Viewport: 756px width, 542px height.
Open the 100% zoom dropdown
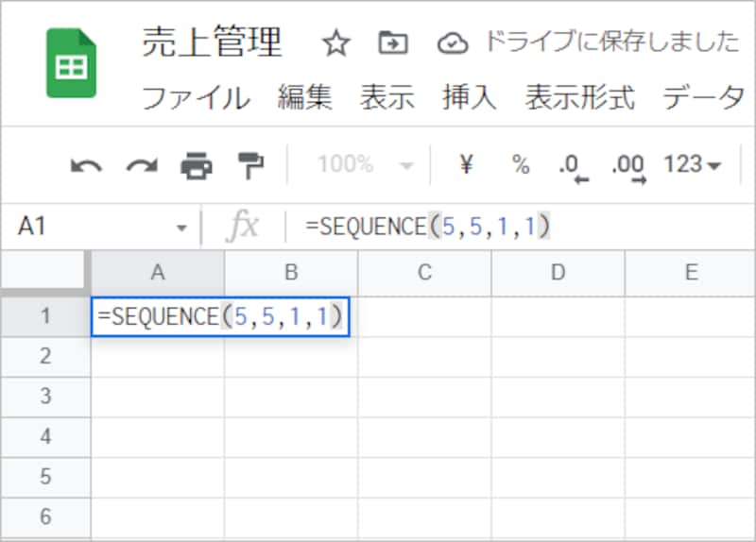tap(366, 164)
